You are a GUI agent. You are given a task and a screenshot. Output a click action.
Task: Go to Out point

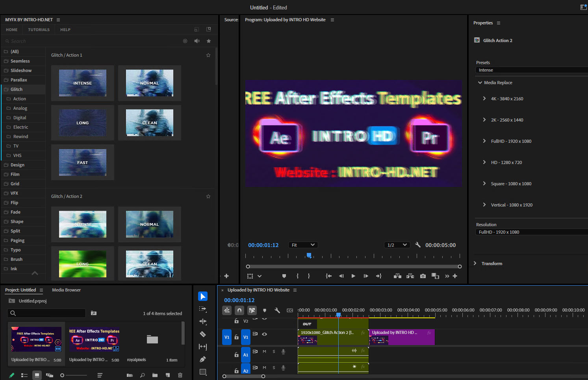coord(378,276)
